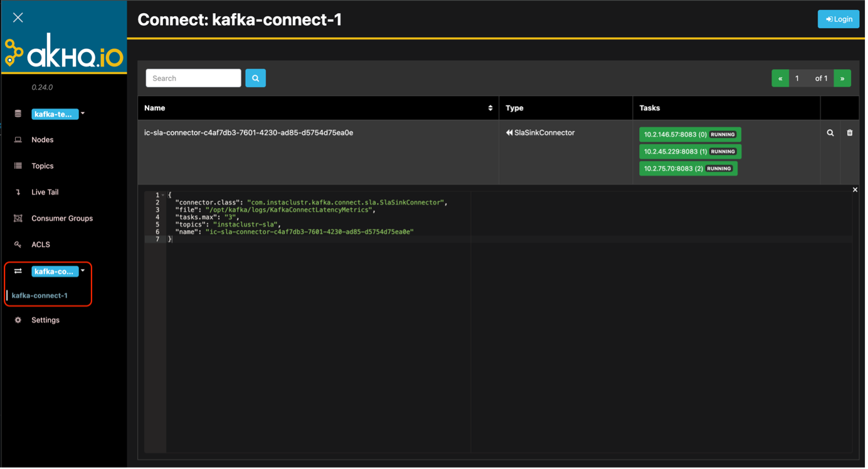Viewport: 868px width, 469px height.
Task: Click the database cluster icon
Action: click(18, 114)
